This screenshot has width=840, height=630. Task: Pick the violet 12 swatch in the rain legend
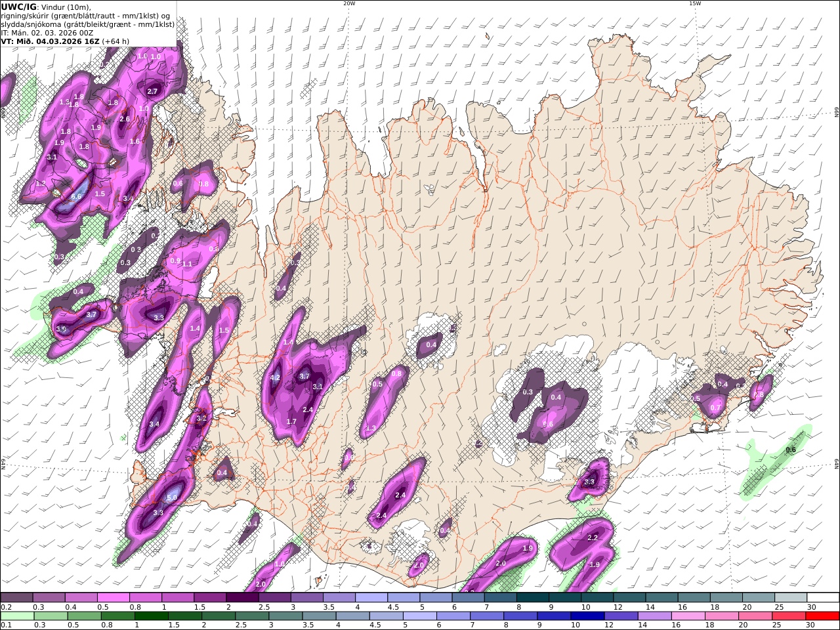pyautogui.click(x=620, y=616)
